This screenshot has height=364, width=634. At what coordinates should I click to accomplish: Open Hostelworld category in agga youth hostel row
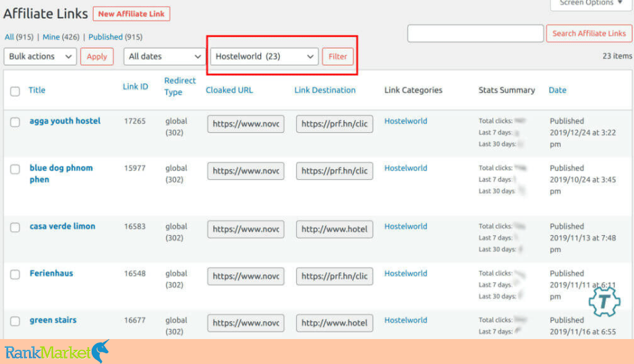[405, 121]
